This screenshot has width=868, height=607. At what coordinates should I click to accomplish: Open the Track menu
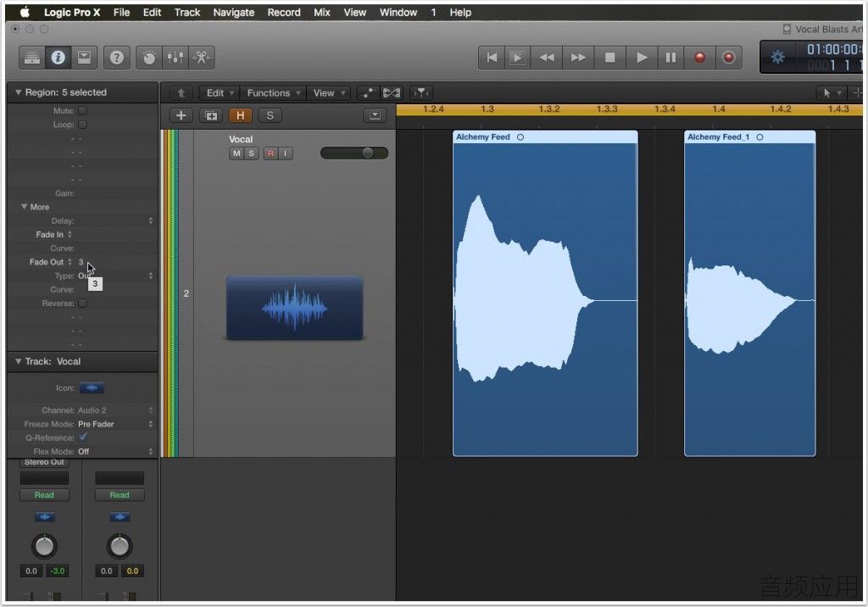pyautogui.click(x=187, y=12)
